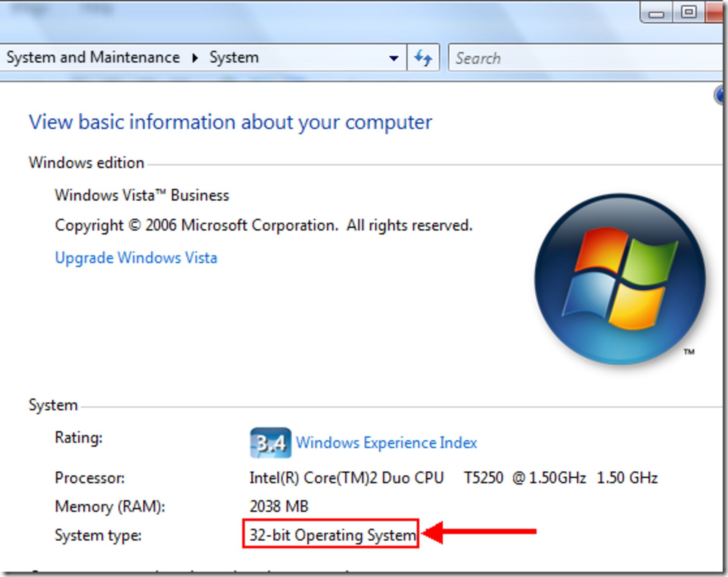728x577 pixels.
Task: Collapse the Windows edition section header
Action: 86,162
